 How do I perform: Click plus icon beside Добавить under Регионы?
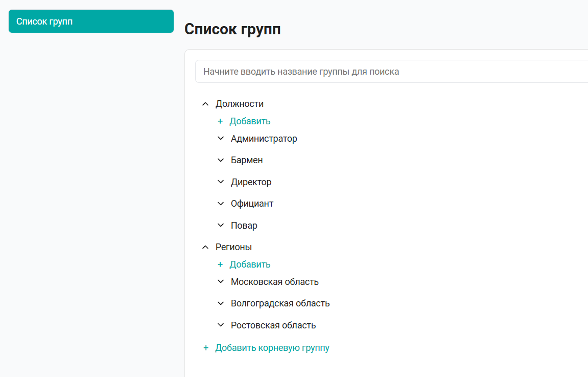(x=220, y=264)
